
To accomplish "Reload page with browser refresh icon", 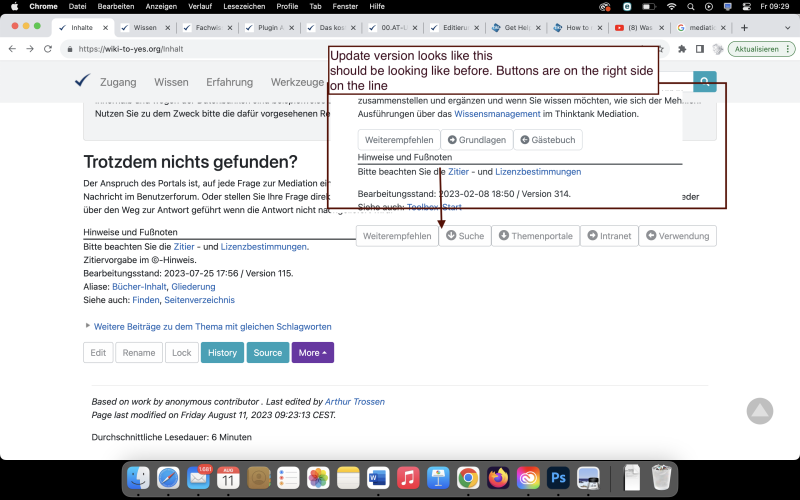I will pyautogui.click(x=49, y=48).
